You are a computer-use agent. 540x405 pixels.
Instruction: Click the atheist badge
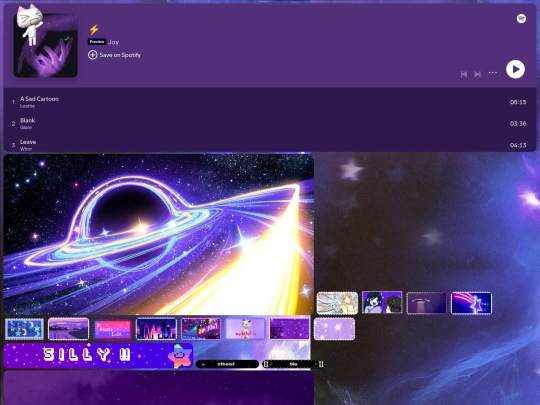[227, 364]
